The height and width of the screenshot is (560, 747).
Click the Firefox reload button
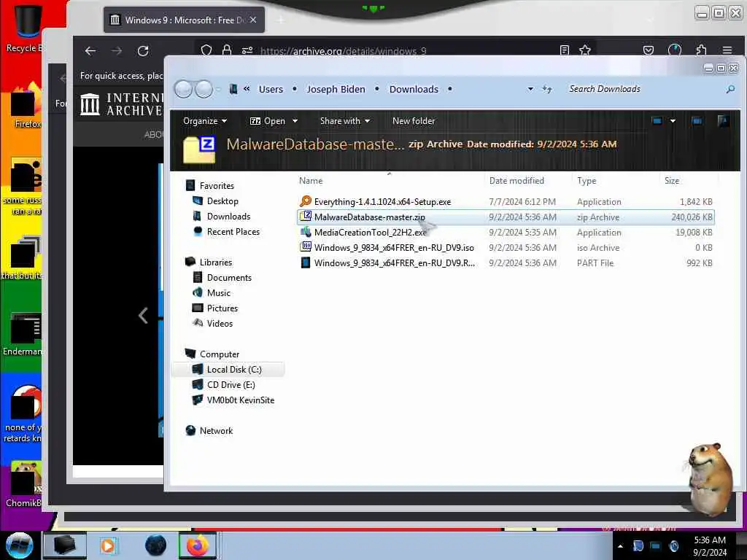pos(143,51)
